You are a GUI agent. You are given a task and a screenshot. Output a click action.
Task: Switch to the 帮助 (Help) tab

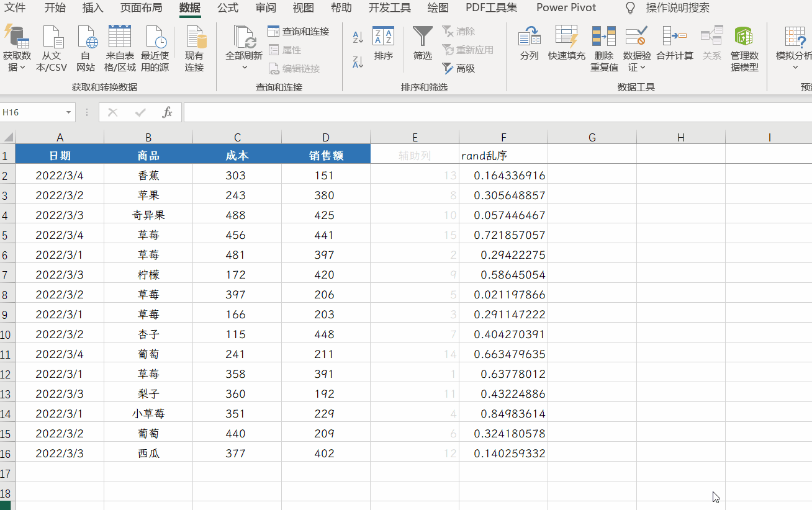click(x=341, y=8)
